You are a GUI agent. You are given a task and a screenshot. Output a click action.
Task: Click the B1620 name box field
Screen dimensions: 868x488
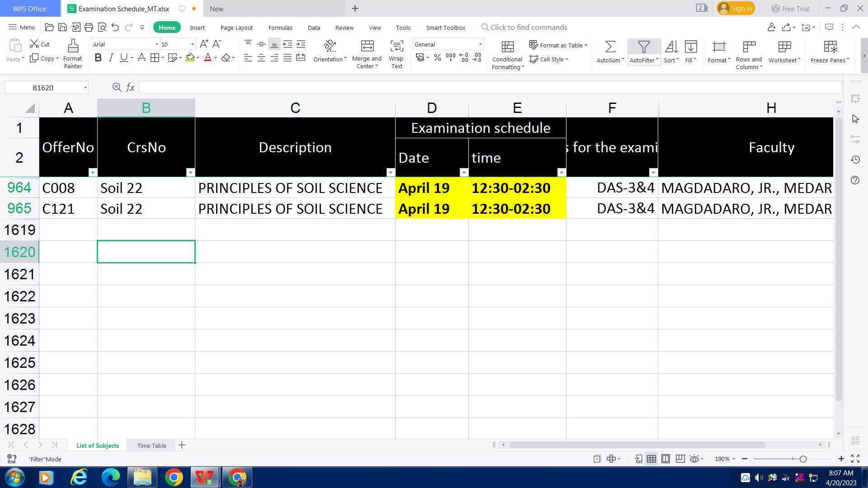pyautogui.click(x=43, y=88)
